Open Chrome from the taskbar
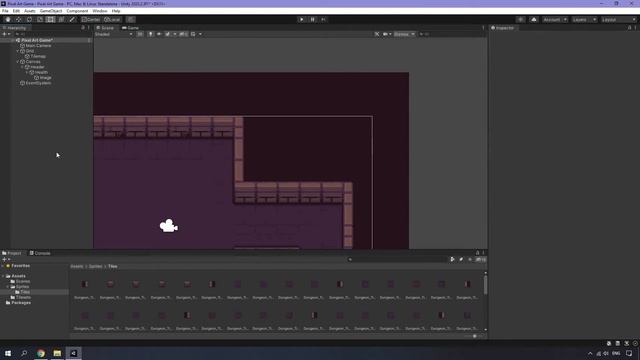The image size is (640, 360). pos(41,353)
